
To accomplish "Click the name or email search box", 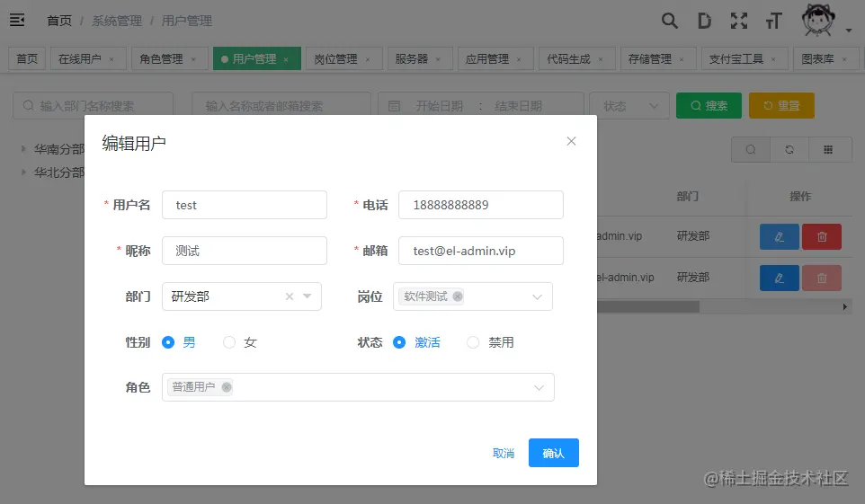I will [281, 105].
